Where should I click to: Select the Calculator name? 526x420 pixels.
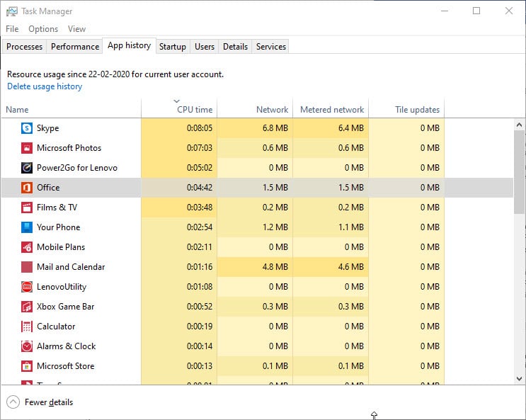[x=56, y=327]
